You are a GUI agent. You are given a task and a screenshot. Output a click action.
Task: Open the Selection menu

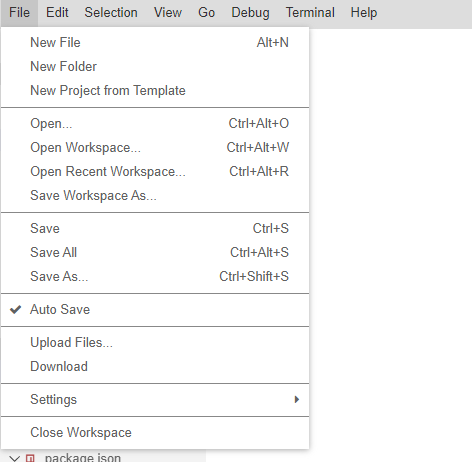[x=111, y=13]
